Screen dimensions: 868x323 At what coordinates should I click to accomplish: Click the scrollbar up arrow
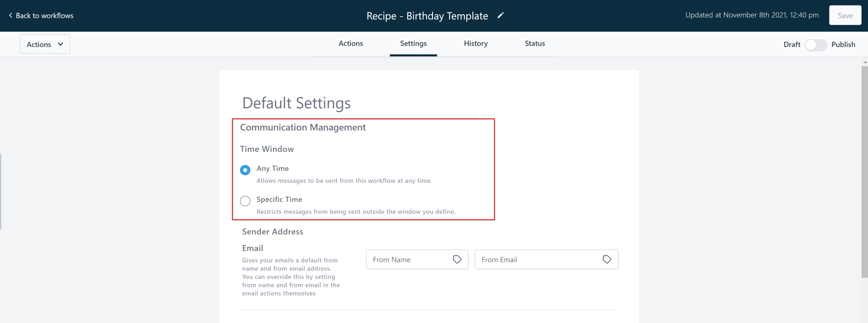point(865,62)
